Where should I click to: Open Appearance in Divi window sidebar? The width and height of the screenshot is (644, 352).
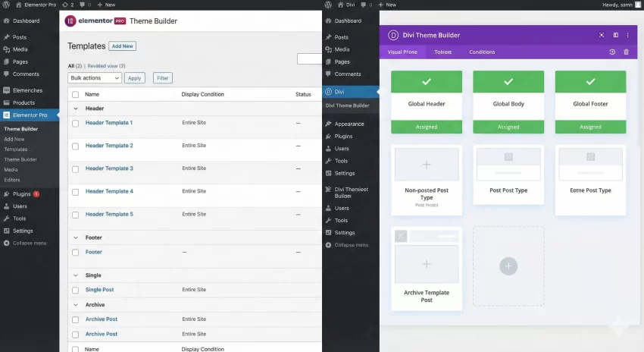pyautogui.click(x=351, y=124)
